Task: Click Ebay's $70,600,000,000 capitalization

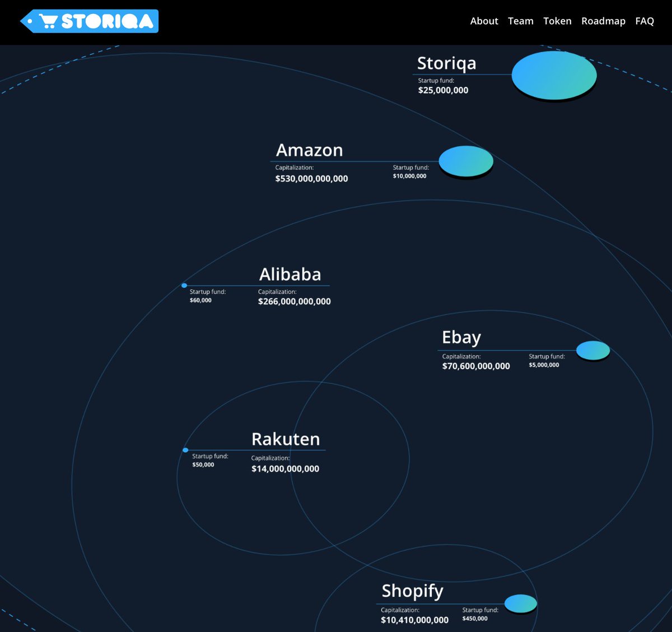Action: (x=476, y=366)
